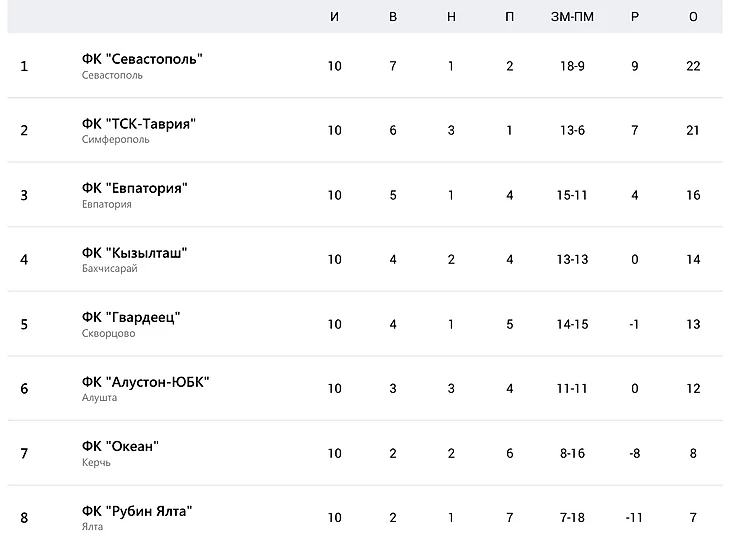730x543 pixels.
Task: Click the ФК "Алустон-ЮБК" team name
Action: click(145, 382)
